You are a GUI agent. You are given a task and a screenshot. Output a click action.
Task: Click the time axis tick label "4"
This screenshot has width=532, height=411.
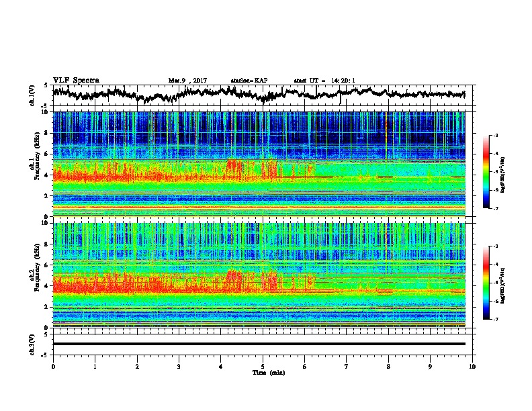click(x=221, y=366)
